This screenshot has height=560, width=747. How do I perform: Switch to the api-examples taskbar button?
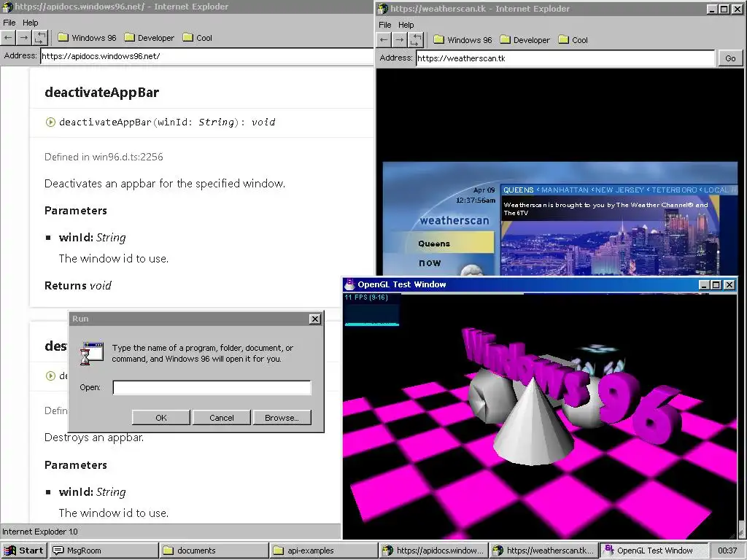324,551
